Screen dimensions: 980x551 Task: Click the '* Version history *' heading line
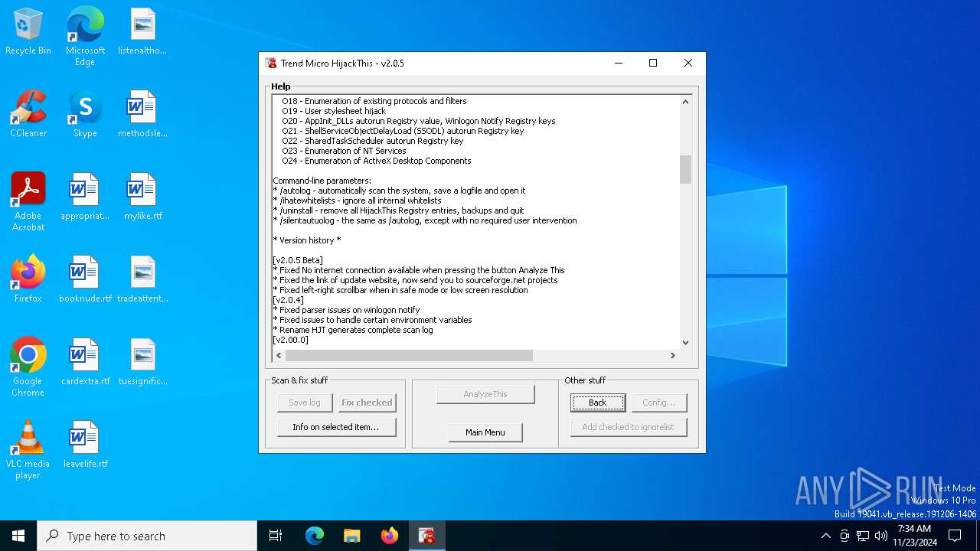[x=307, y=240]
